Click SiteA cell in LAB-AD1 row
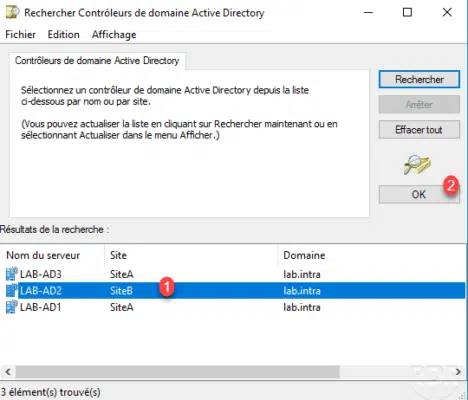This screenshot has height=400, width=468. 122,307
